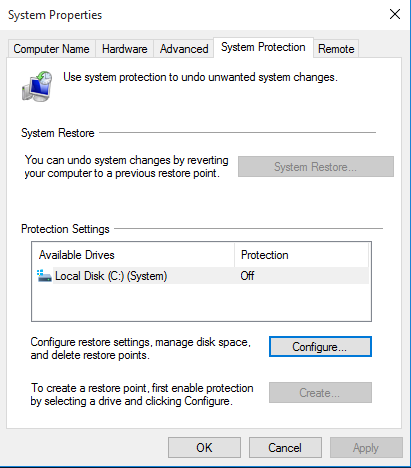Click empty area of drives list
The width and height of the screenshot is (411, 468).
[x=201, y=302]
